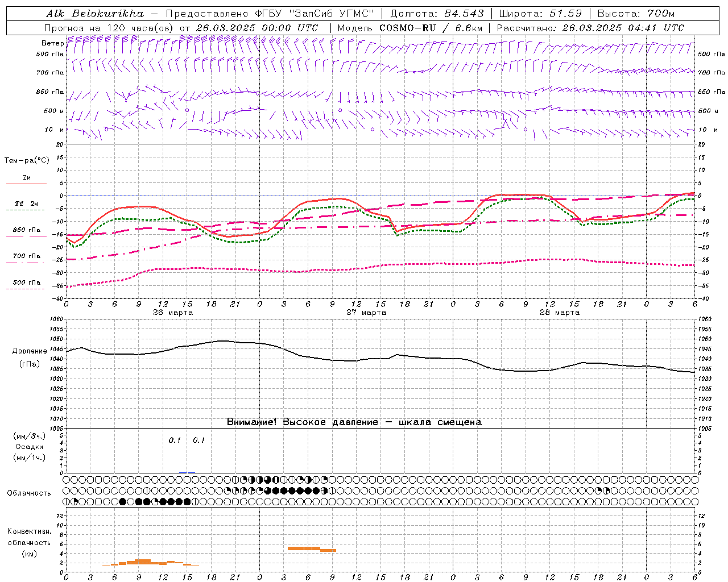Click the 26 марта date label
Viewport: 728px width, 582px height.
[173, 312]
